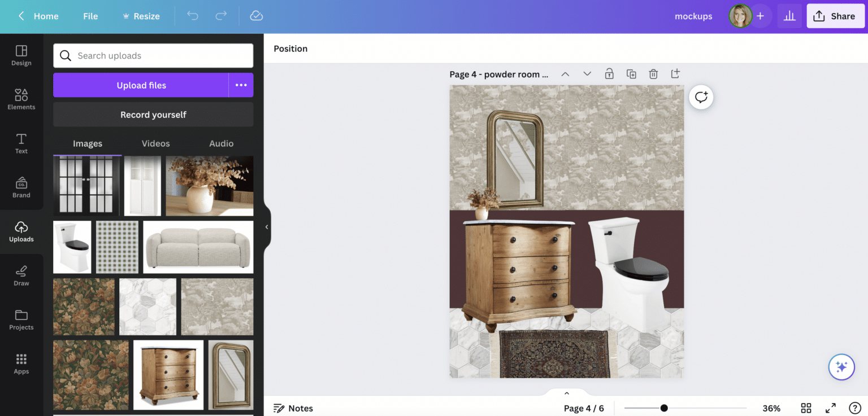The image size is (868, 416).
Task: Select the Draw tool
Action: [x=21, y=275]
